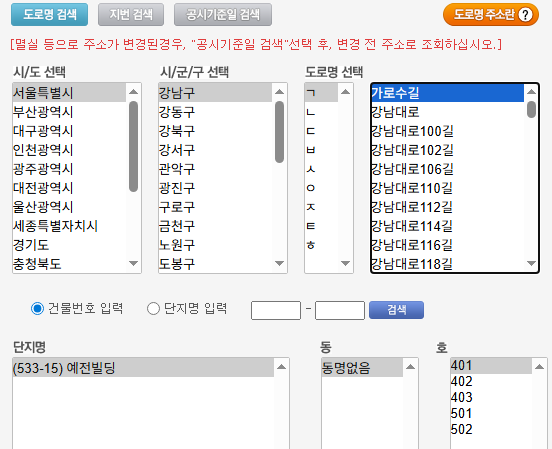
Task: Select 구로구 in the district list
Action: click(215, 207)
